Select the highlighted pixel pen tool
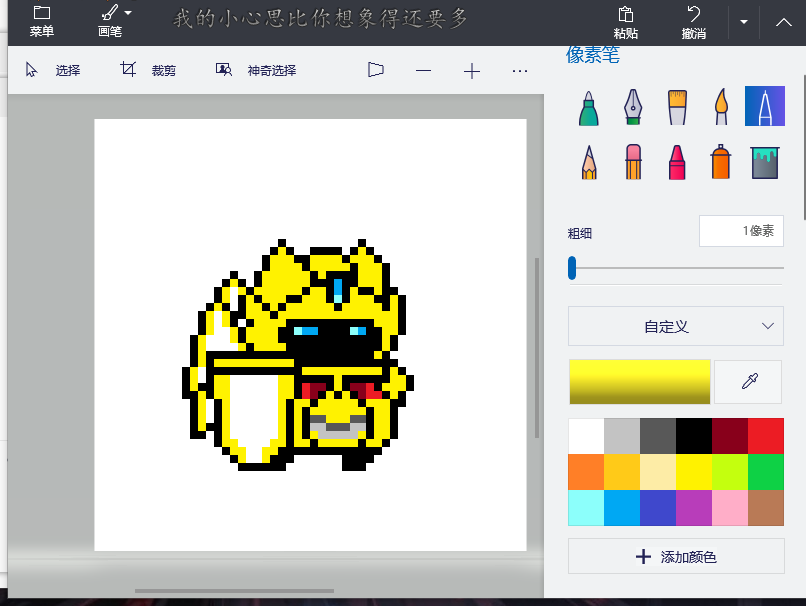Viewport: 806px width, 606px height. pyautogui.click(x=765, y=106)
